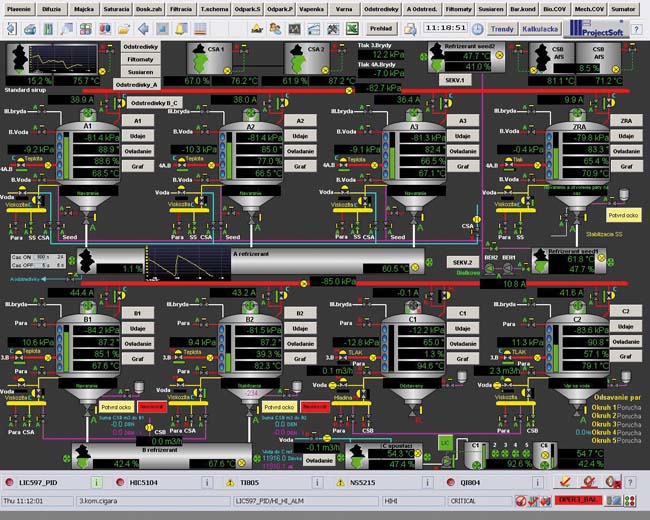Click Udaje button for vessel A2
Viewport: 650px width, 520px height.
point(300,136)
